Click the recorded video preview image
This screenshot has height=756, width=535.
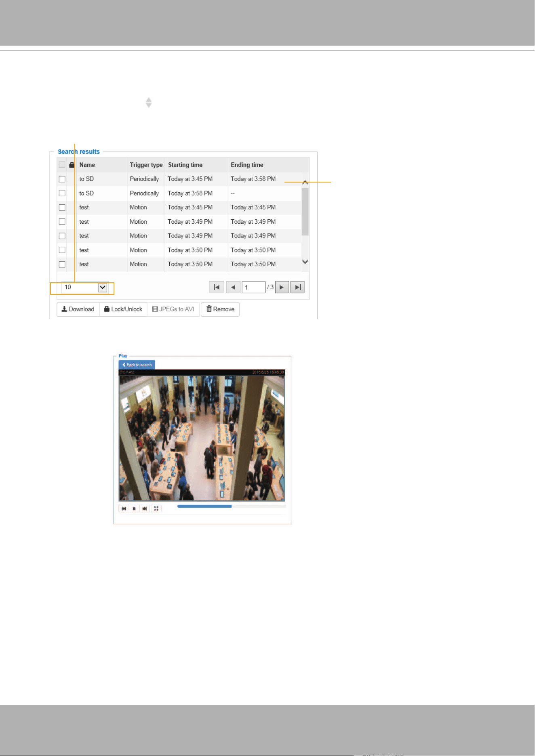[x=202, y=438]
